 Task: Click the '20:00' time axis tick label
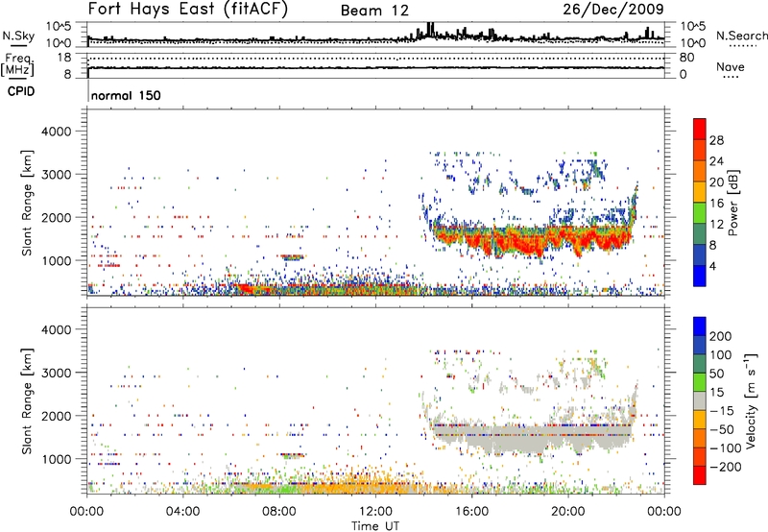pos(568,511)
